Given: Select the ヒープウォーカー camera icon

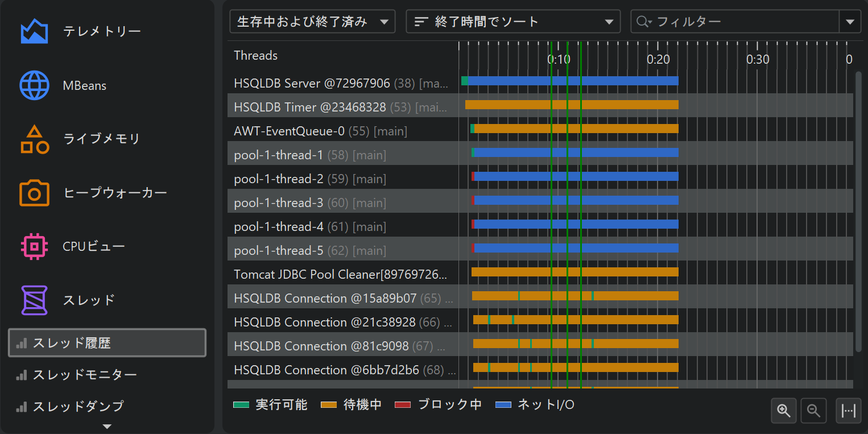Looking at the screenshot, I should click(34, 193).
